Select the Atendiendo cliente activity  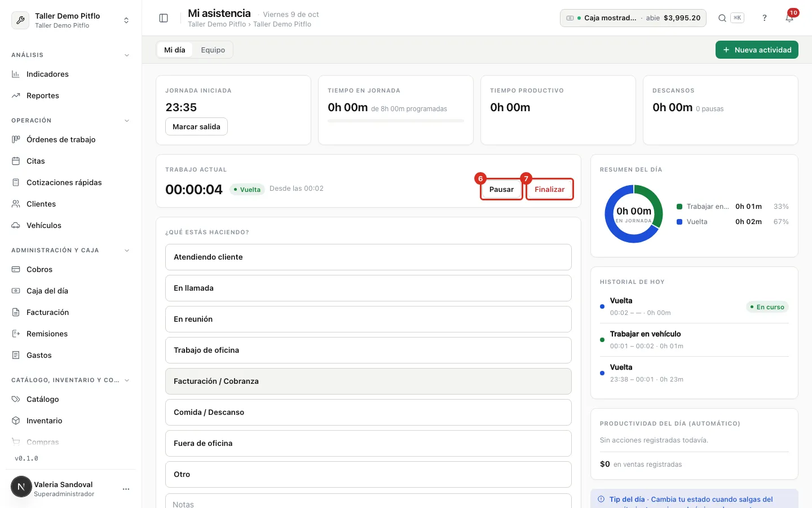point(368,257)
